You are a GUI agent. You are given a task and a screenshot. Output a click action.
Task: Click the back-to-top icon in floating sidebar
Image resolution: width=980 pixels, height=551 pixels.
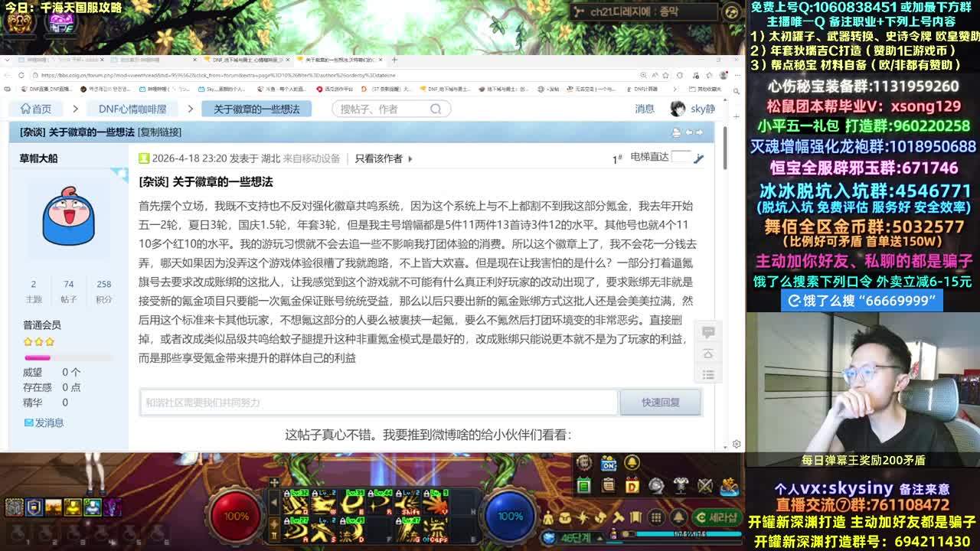pos(708,354)
